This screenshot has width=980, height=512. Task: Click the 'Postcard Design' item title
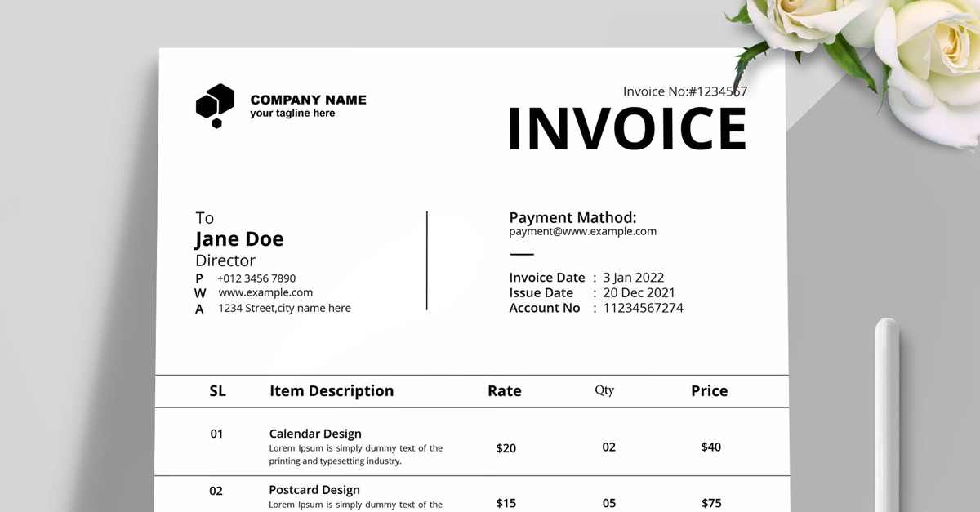tap(314, 490)
